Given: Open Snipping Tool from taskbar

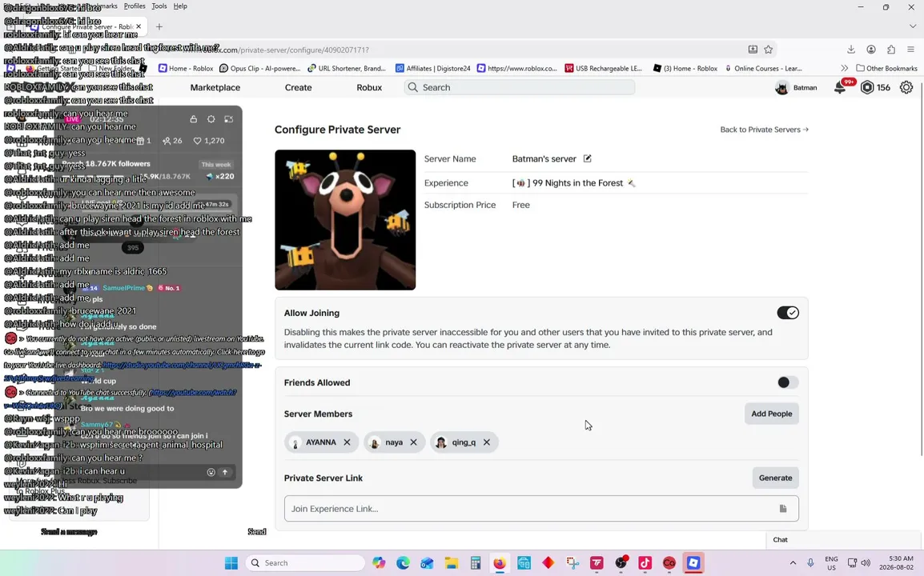Looking at the screenshot, I should click(x=572, y=563).
